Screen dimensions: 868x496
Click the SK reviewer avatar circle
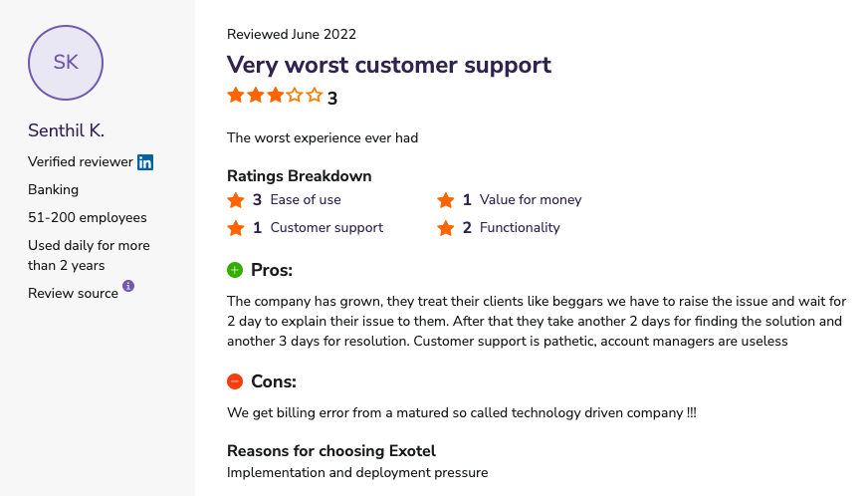click(66, 63)
